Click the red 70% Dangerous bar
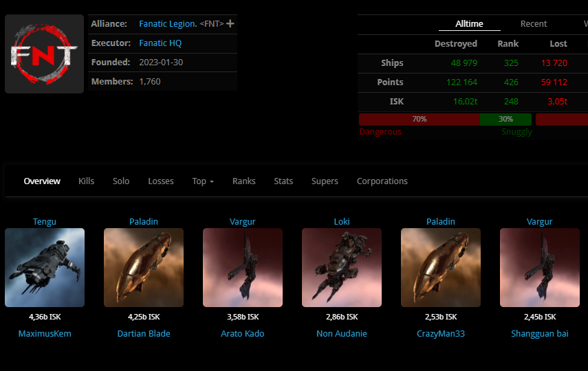This screenshot has width=588, height=371. 419,119
